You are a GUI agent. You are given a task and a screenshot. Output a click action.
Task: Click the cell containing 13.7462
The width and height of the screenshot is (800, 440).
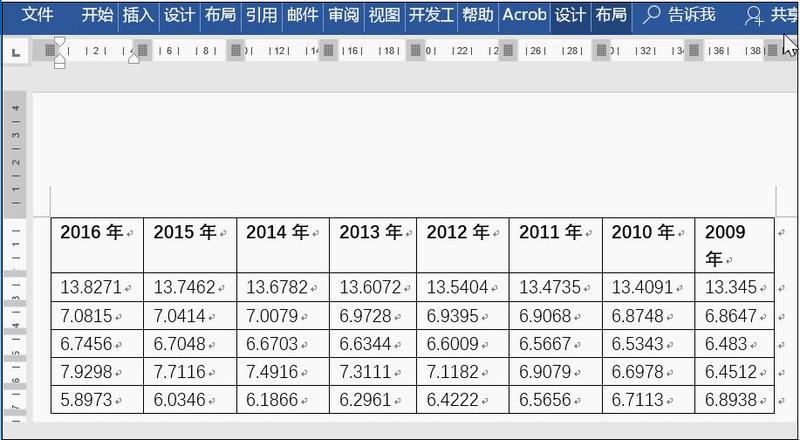coord(190,287)
